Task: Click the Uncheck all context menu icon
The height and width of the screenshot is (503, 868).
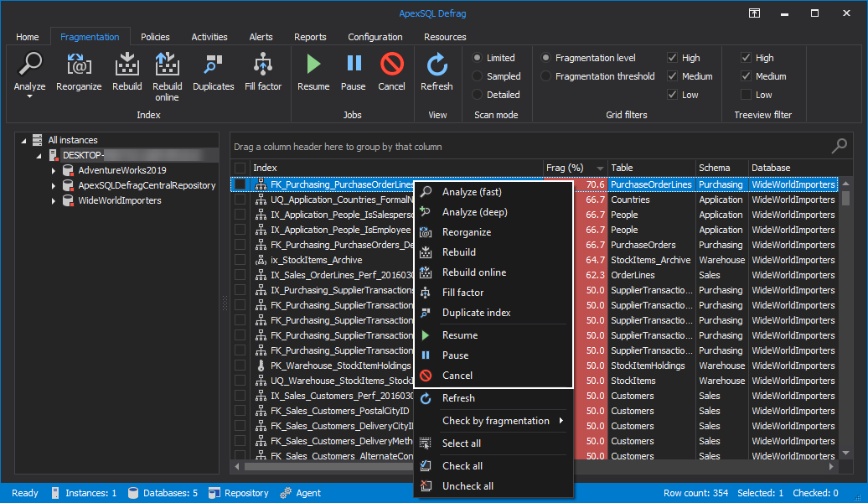Action: tap(425, 486)
